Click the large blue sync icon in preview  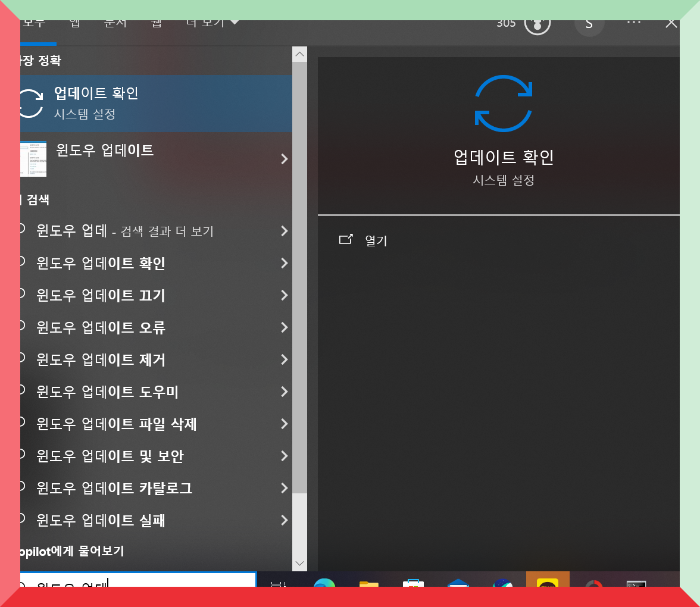pyautogui.click(x=504, y=104)
